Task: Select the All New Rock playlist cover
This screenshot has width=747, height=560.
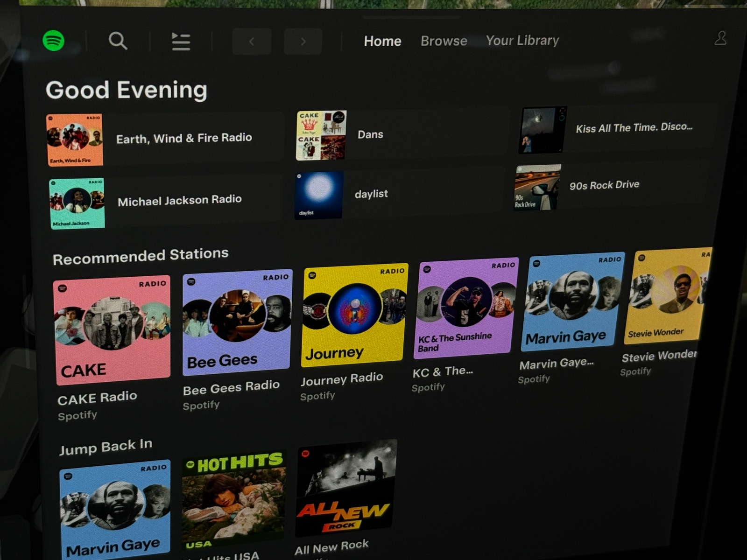Action: click(x=346, y=488)
